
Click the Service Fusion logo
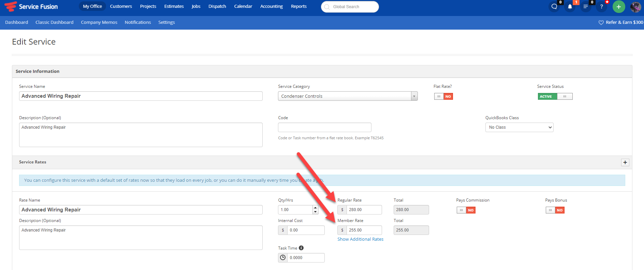[31, 6]
